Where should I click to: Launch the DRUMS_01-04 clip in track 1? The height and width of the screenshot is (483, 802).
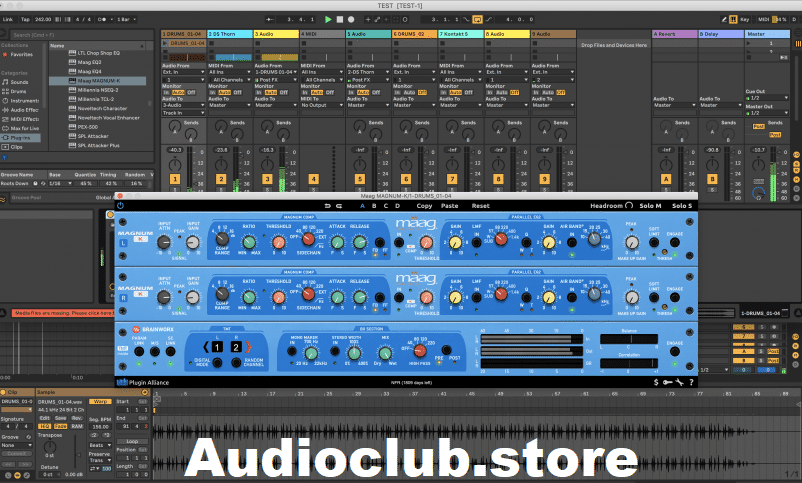point(165,43)
